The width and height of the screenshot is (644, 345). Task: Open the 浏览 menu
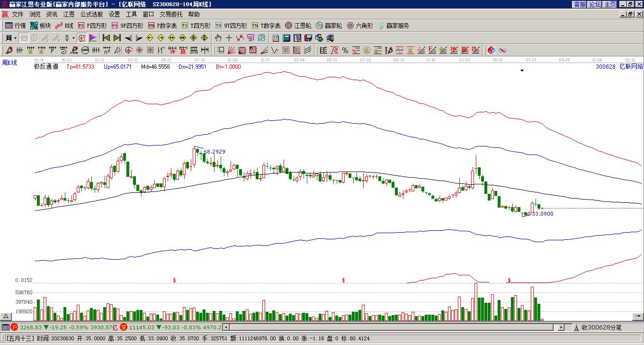click(35, 14)
